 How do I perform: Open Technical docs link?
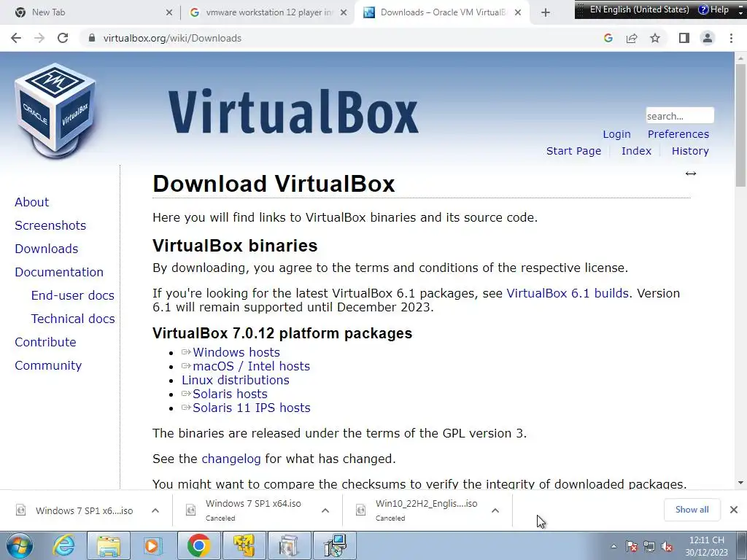point(73,319)
